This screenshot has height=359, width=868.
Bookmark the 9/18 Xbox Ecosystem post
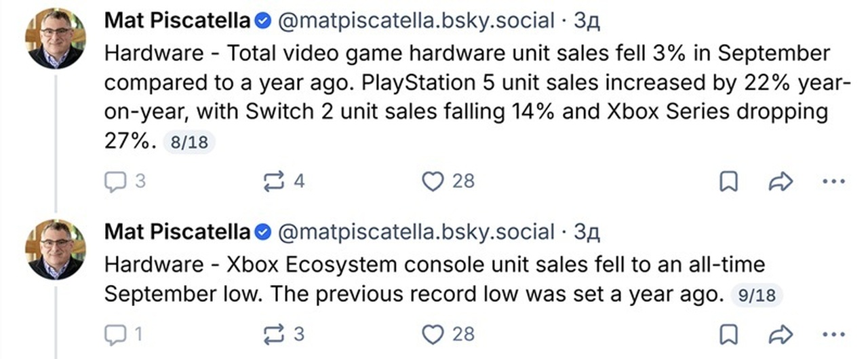click(728, 334)
